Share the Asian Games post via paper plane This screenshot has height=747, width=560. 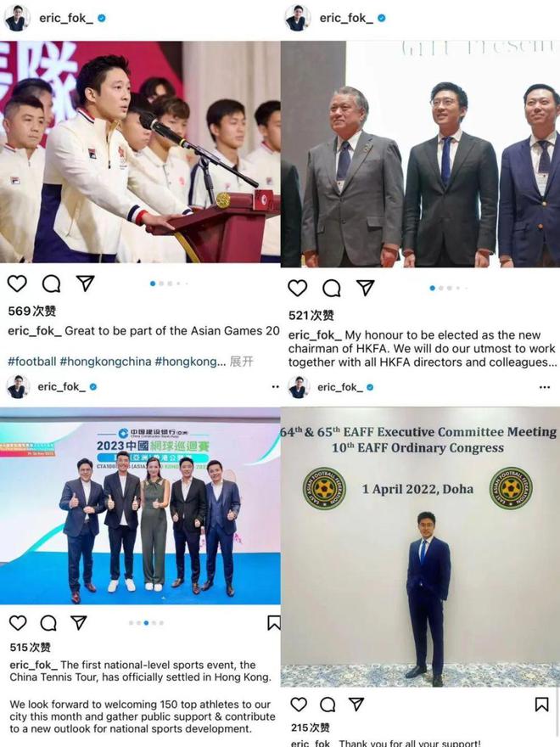85,283
